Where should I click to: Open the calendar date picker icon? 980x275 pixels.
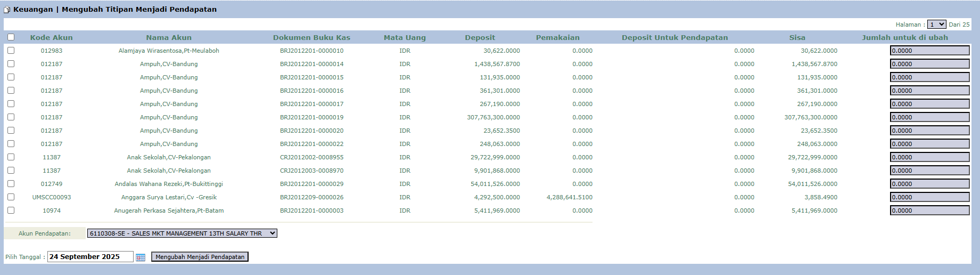141,257
